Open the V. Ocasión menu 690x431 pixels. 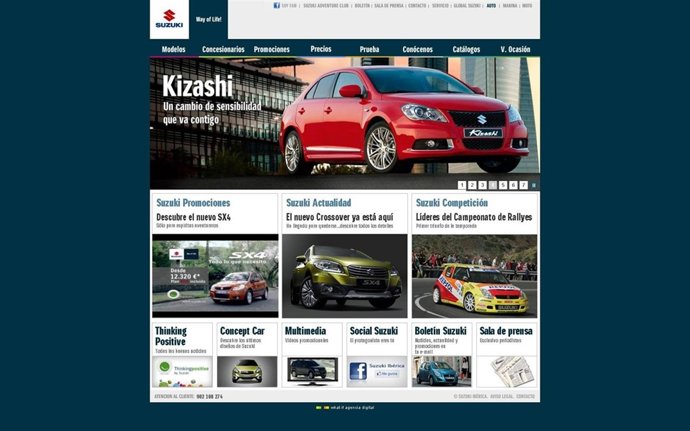coord(515,49)
